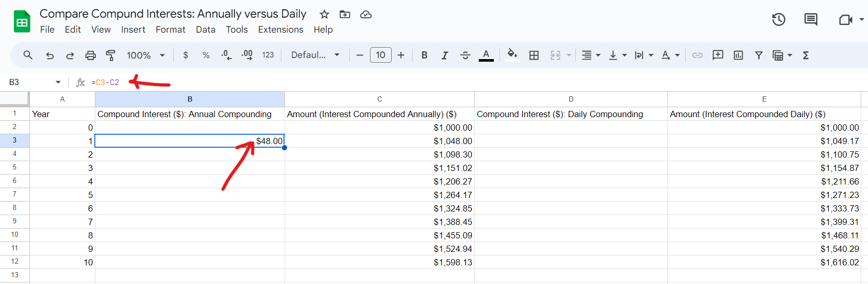Open the borders menu
Viewport: 868px width, 284px height.
(534, 55)
